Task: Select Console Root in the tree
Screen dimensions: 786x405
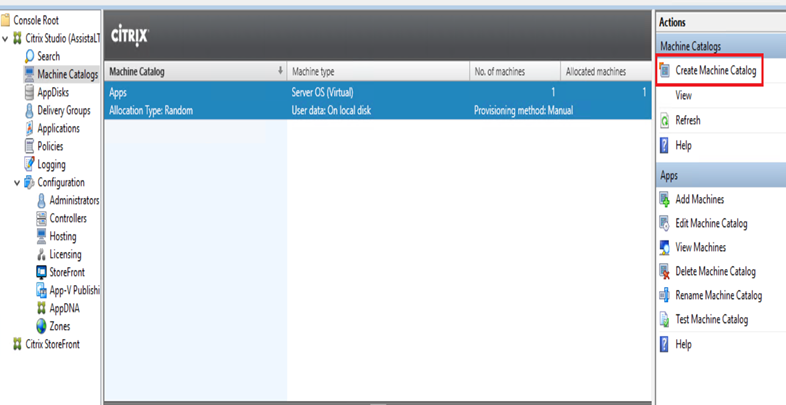Action: (x=36, y=21)
